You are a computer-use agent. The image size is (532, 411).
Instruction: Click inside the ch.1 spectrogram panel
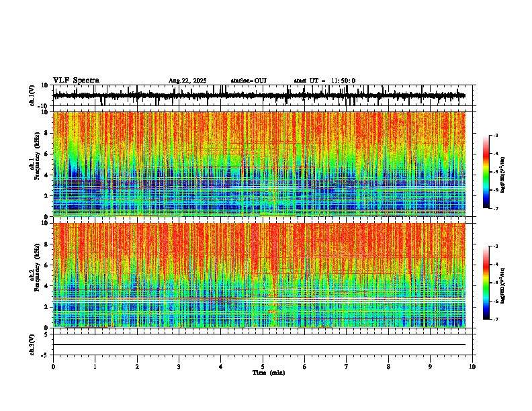point(259,164)
